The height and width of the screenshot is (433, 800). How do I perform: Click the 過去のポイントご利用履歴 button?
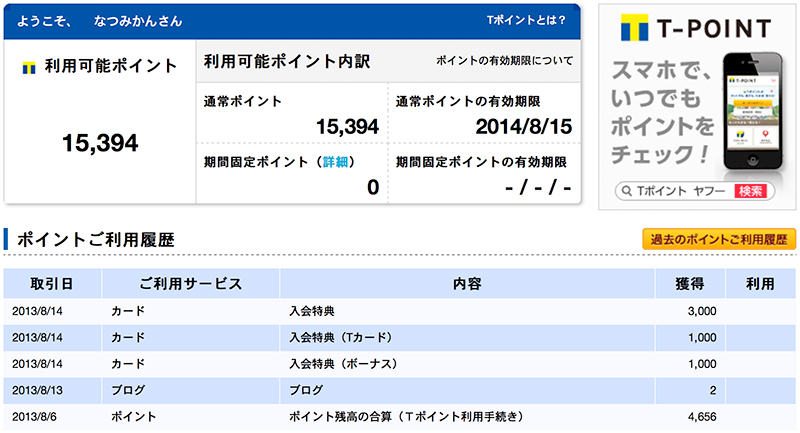pos(719,239)
